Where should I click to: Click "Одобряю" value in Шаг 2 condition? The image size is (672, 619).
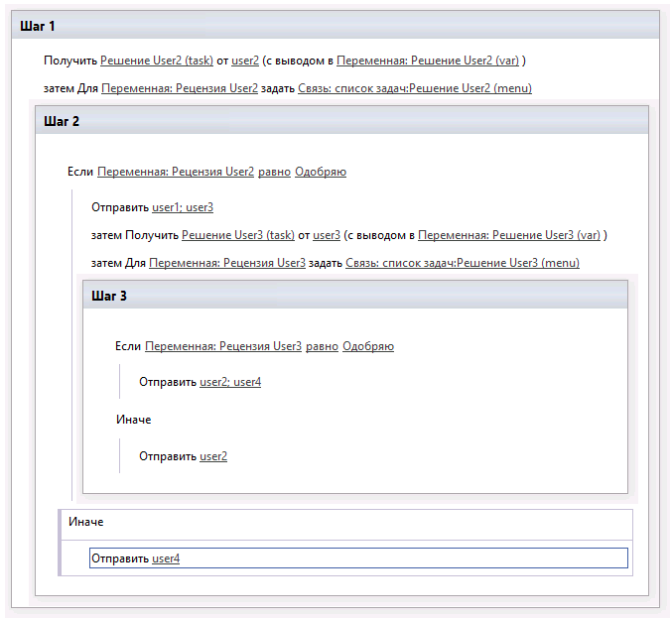click(x=321, y=172)
